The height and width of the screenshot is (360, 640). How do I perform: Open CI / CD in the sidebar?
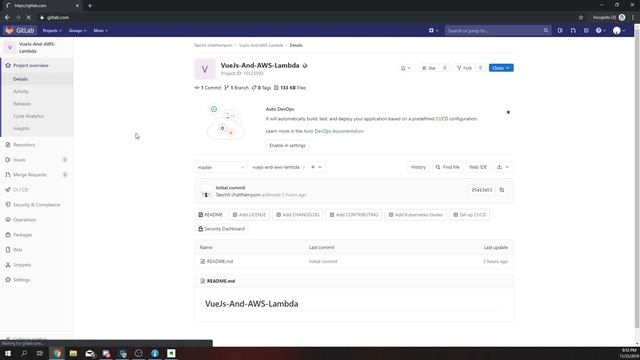(x=20, y=190)
